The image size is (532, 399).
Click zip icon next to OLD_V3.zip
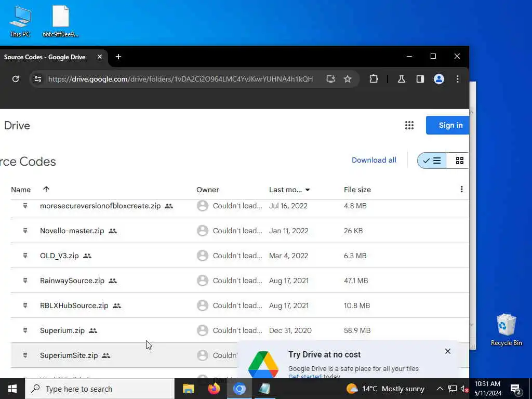(x=25, y=256)
